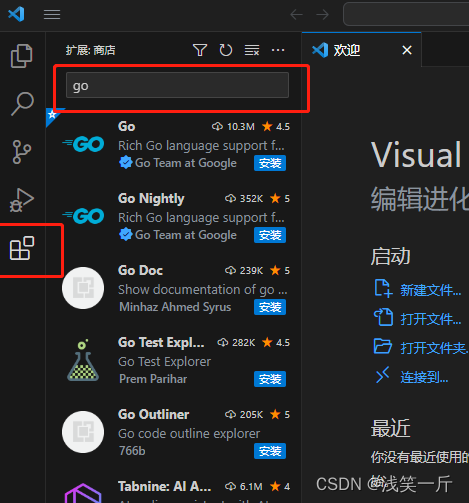Open the Source Control view
The height and width of the screenshot is (503, 469).
(22, 152)
